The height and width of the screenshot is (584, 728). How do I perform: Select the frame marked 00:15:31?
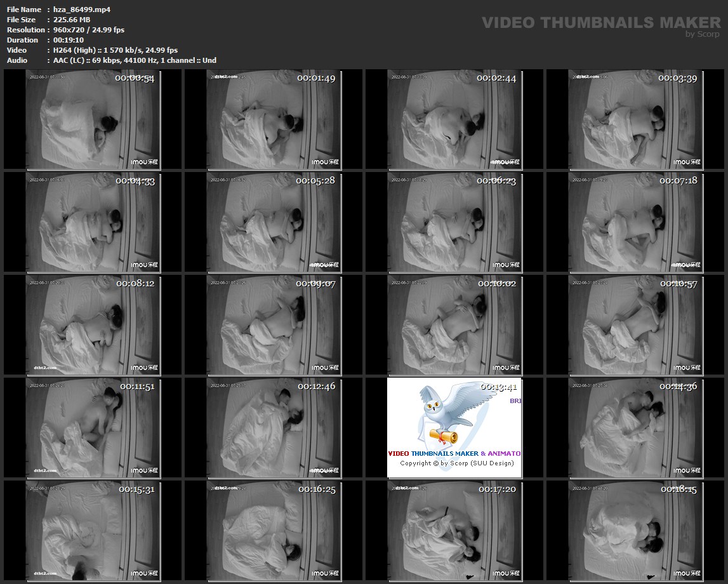pyautogui.click(x=93, y=530)
